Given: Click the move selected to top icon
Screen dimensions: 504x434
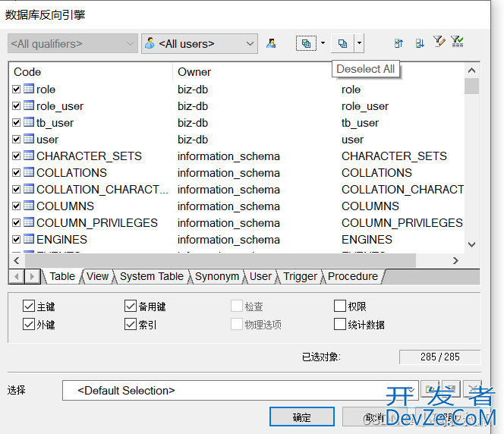Looking at the screenshot, I should coord(398,43).
